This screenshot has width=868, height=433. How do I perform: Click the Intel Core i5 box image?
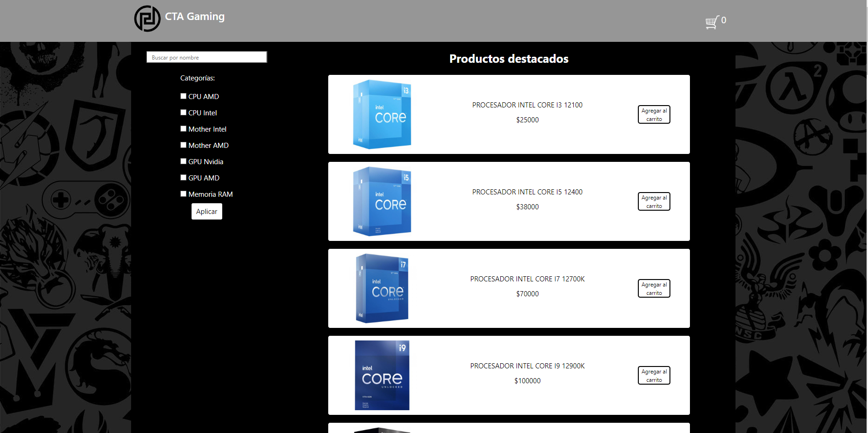pos(382,201)
